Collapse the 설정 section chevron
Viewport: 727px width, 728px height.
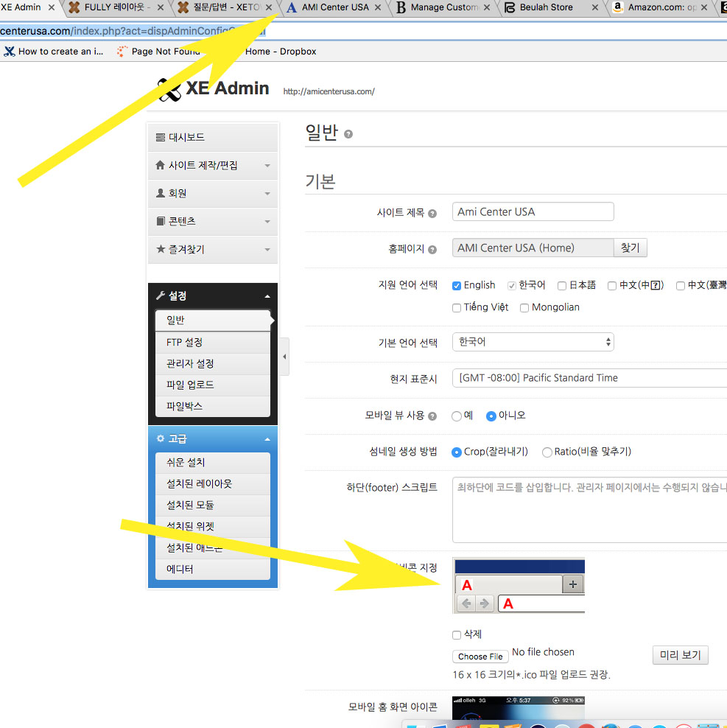(x=267, y=295)
